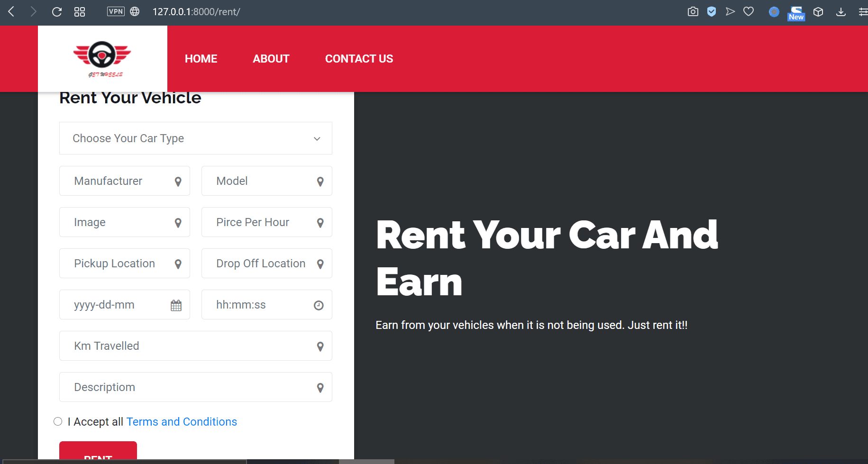Click the browser back arrow
868x464 pixels.
[12, 12]
